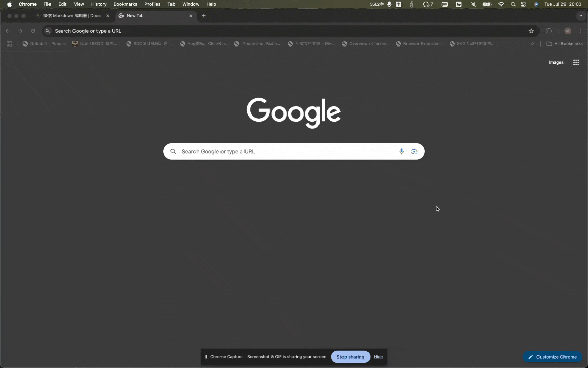Bookmark this tab with the star icon
Viewport: 588px width, 368px height.
pos(531,31)
